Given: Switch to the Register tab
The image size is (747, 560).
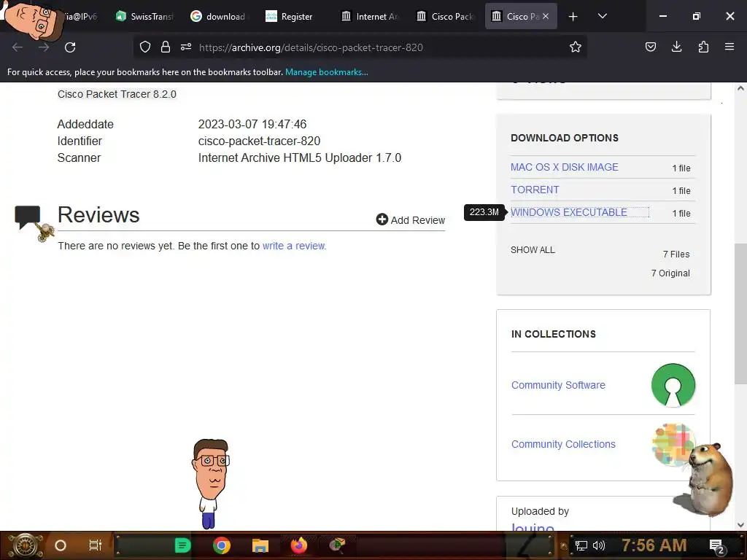Looking at the screenshot, I should point(295,16).
